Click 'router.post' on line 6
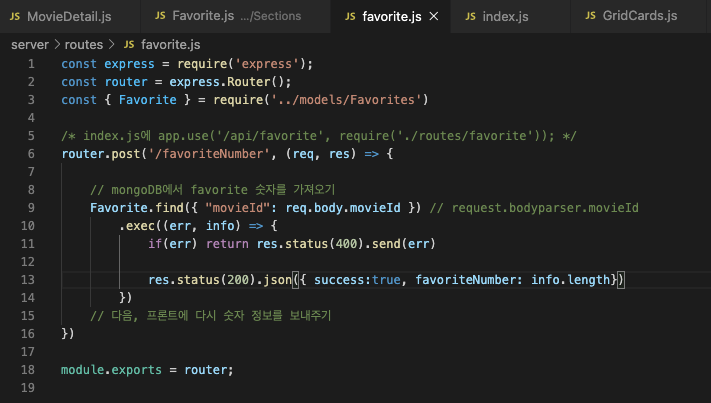The image size is (711, 403). pos(101,154)
